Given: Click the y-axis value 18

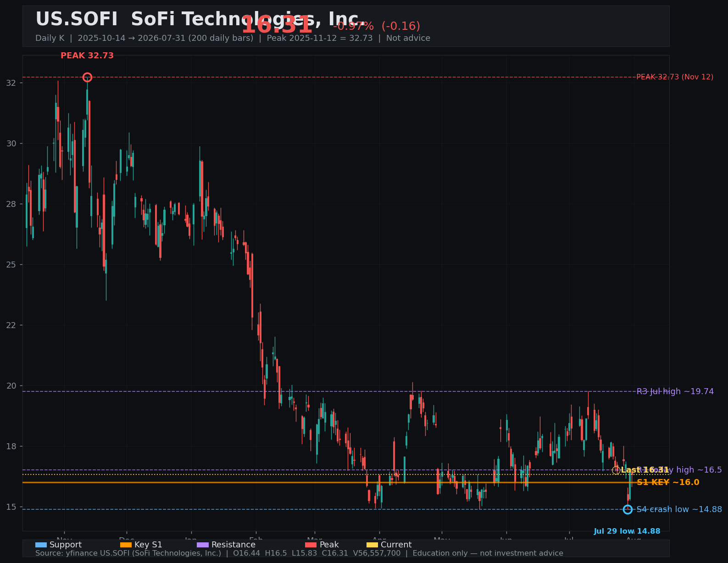Looking at the screenshot, I should [x=11, y=446].
